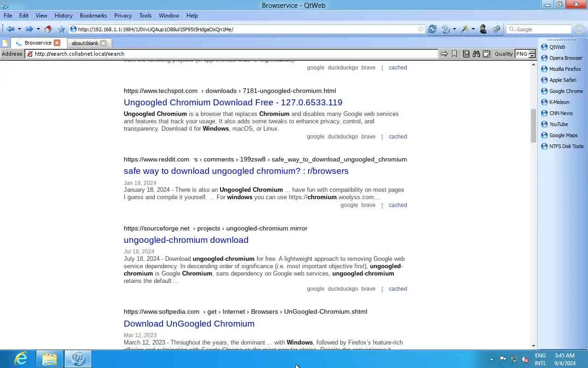Viewport: 588px width, 368px height.
Task: Click the network tray icon
Action: [514, 359]
